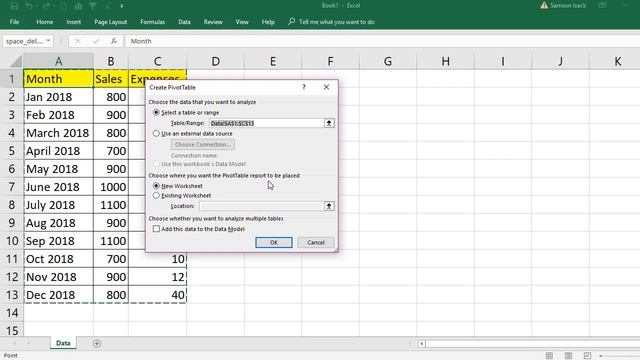640x360 pixels.
Task: Open the View ribbon tab
Action: pyautogui.click(x=242, y=22)
